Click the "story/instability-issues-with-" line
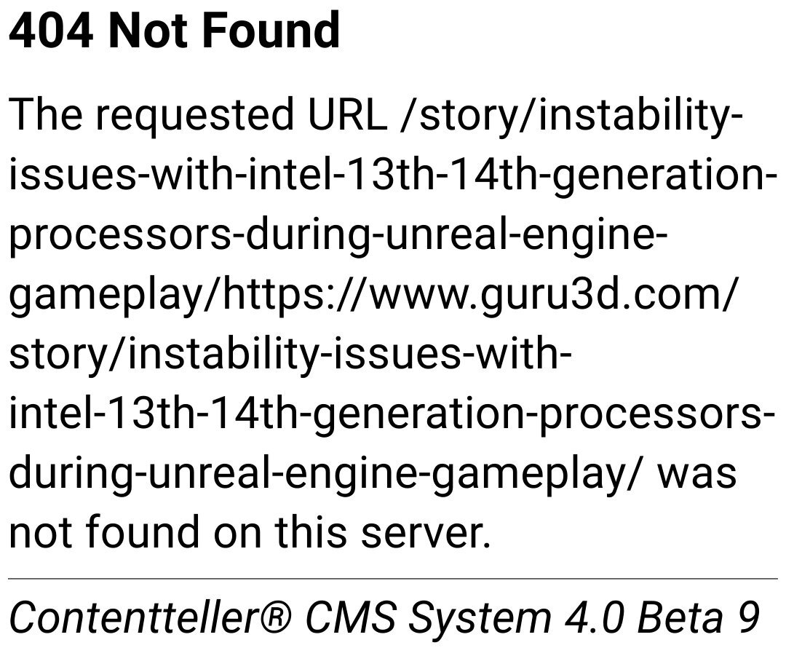This screenshot has width=786, height=672. 290,354
